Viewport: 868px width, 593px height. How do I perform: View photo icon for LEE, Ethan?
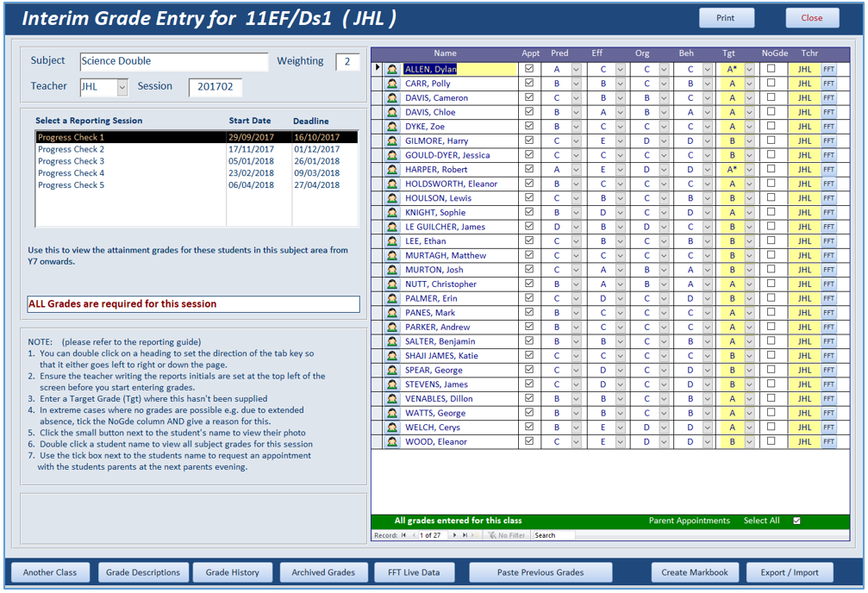(392, 241)
